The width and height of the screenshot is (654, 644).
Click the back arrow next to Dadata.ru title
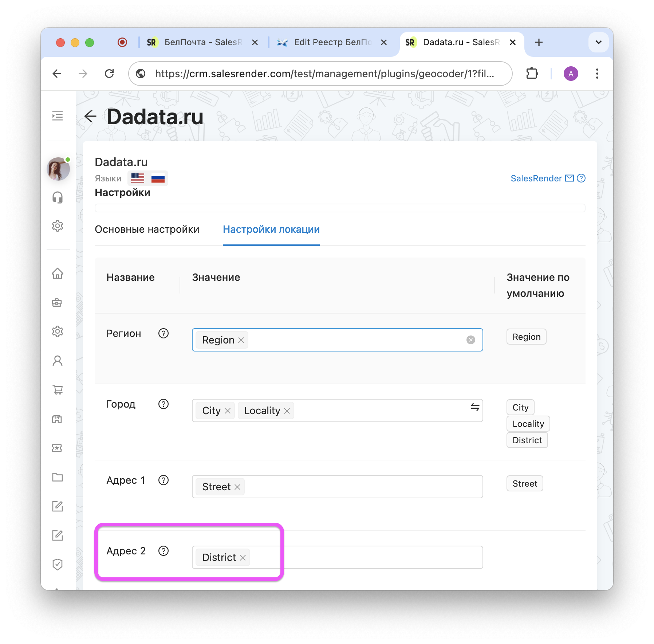click(90, 117)
